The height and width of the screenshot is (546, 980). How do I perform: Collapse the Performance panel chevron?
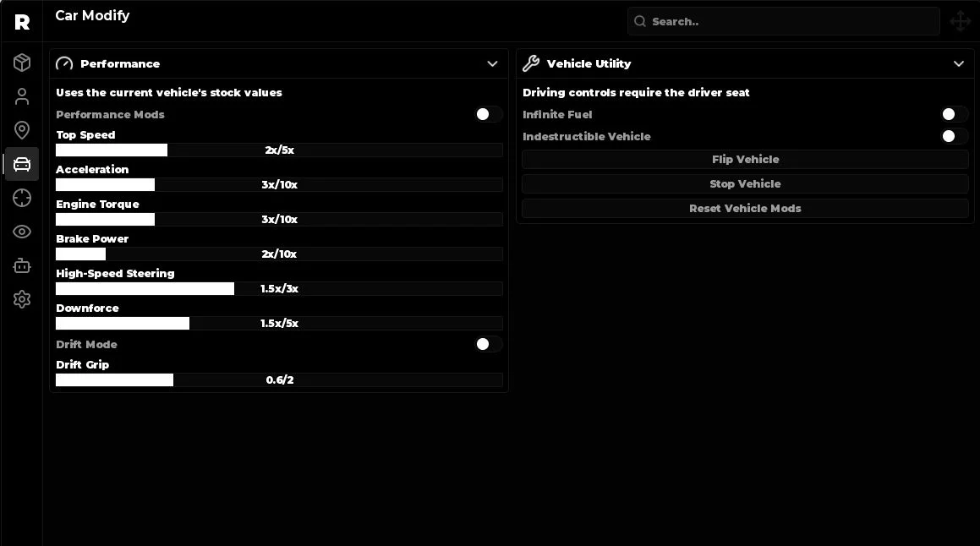[x=492, y=63]
